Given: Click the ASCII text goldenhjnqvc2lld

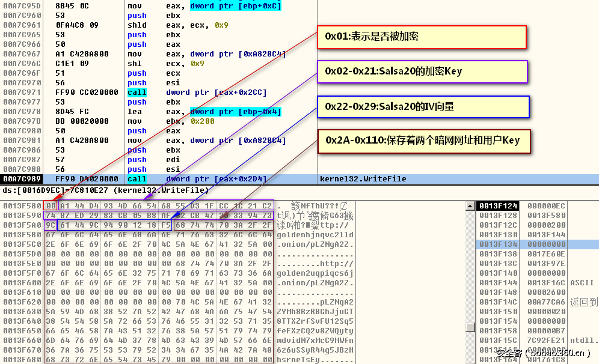Looking at the screenshot, I should 315,235.
